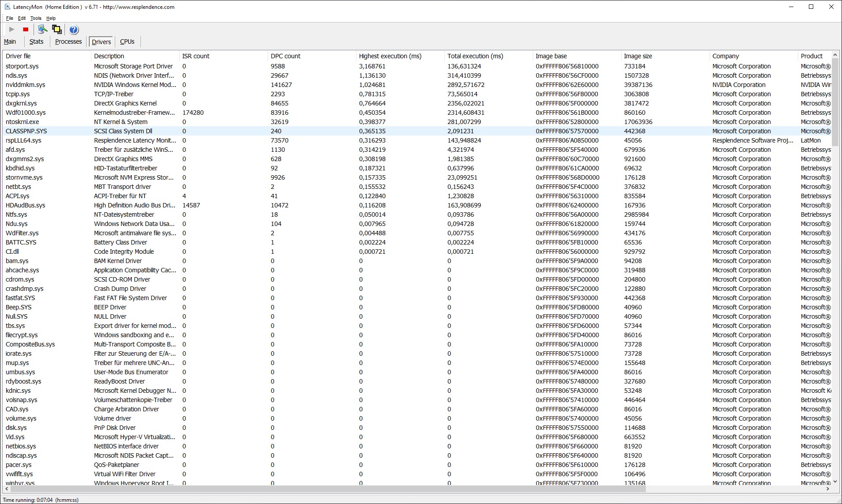This screenshot has width=842, height=504.
Task: Open help via the blue question mark icon
Action: click(74, 30)
